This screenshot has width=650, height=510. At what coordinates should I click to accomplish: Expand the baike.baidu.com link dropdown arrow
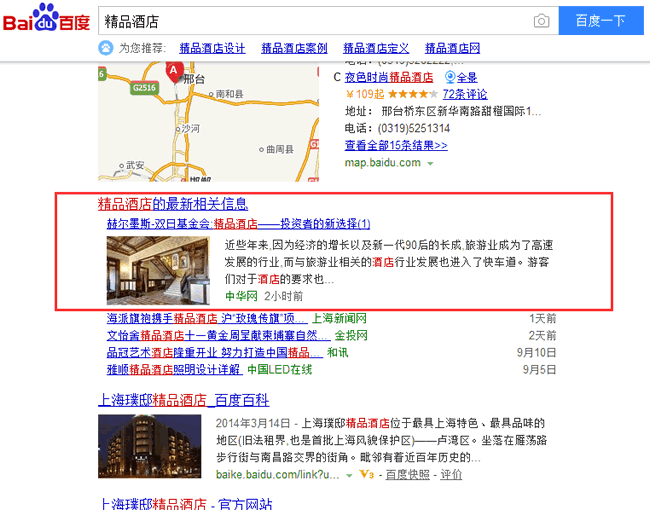pos(349,475)
